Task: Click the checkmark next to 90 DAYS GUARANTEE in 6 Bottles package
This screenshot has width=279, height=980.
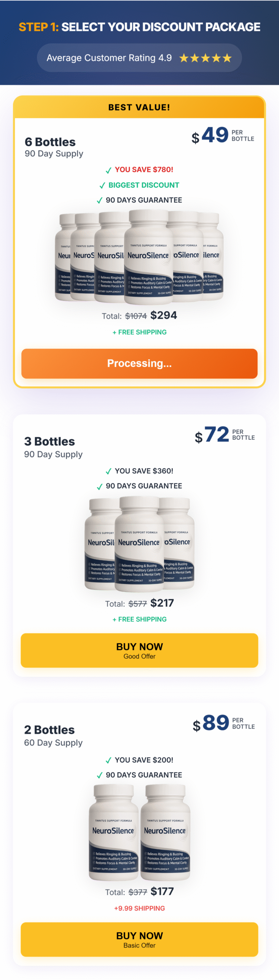Action: point(99,201)
